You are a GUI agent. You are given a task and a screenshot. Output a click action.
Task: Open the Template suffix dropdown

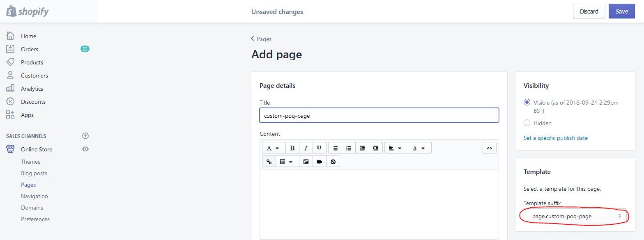tap(575, 216)
